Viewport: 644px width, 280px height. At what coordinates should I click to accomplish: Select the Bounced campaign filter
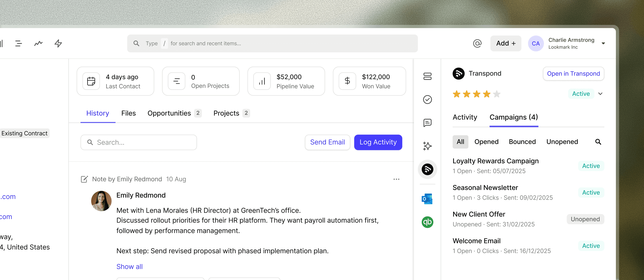[522, 142]
